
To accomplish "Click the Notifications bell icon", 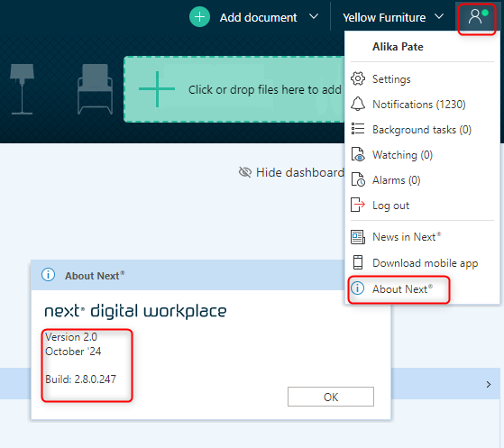I will (x=358, y=104).
